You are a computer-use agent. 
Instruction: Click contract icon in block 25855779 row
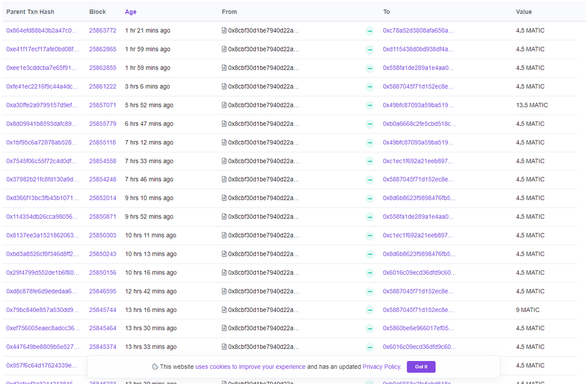coord(224,123)
